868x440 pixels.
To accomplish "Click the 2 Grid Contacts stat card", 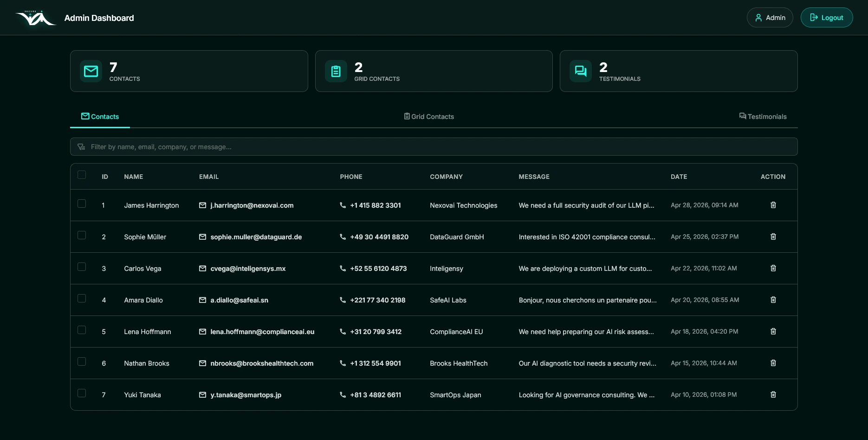I will pyautogui.click(x=434, y=71).
